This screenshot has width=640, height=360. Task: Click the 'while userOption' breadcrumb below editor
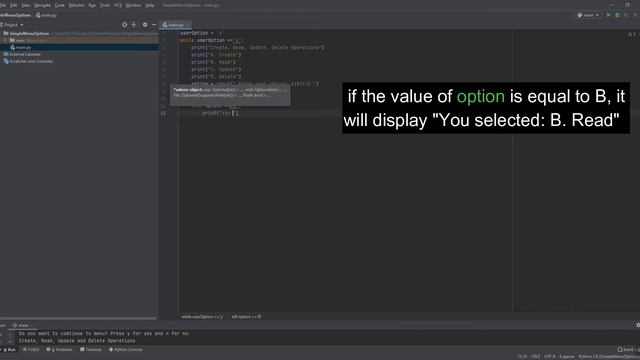[202, 317]
